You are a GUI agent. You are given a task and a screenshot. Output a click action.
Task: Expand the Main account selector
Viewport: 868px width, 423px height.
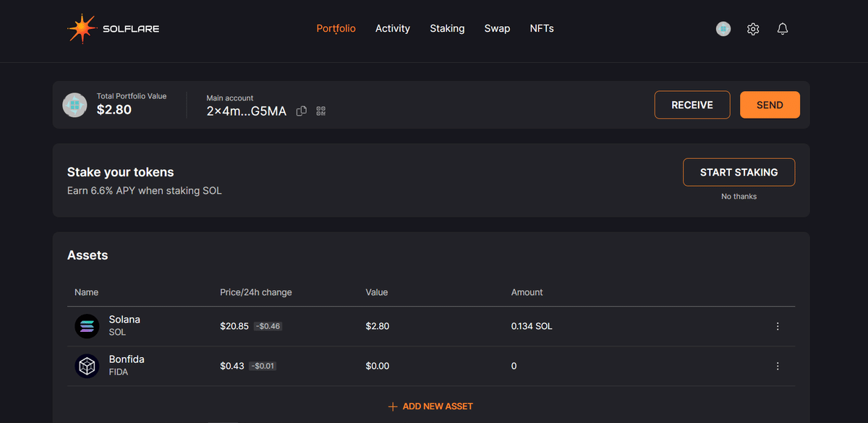tap(246, 111)
